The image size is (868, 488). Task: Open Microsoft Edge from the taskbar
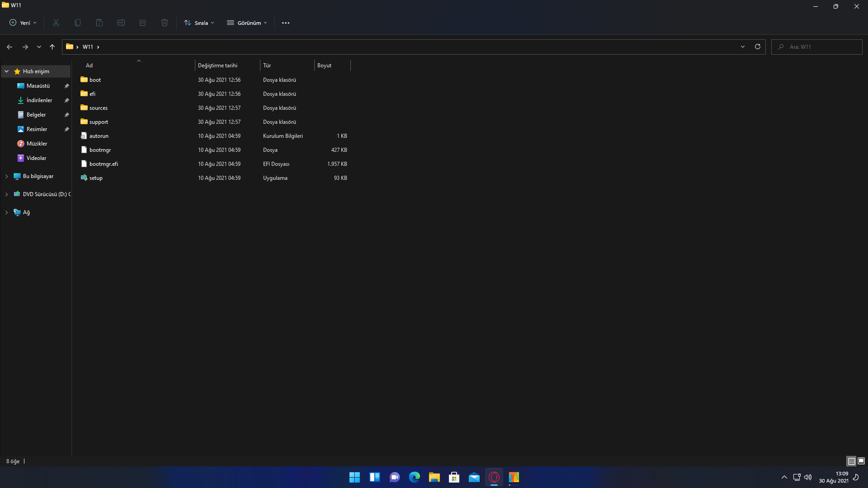414,477
